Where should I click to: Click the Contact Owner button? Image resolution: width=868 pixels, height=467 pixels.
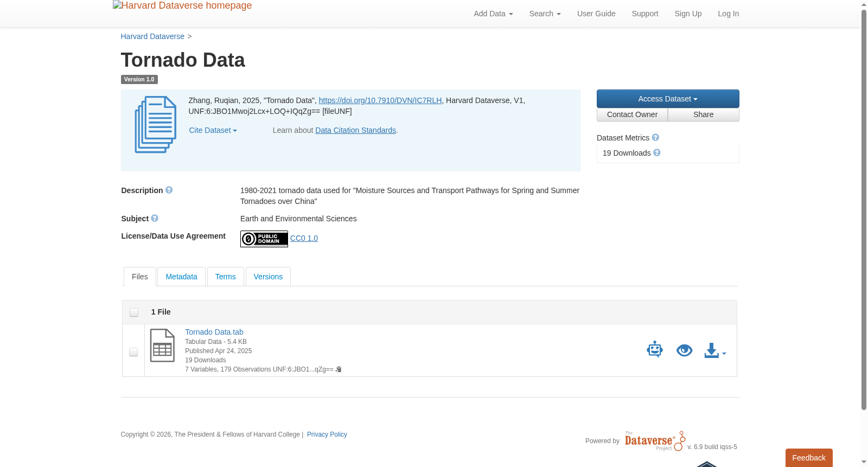click(x=633, y=115)
